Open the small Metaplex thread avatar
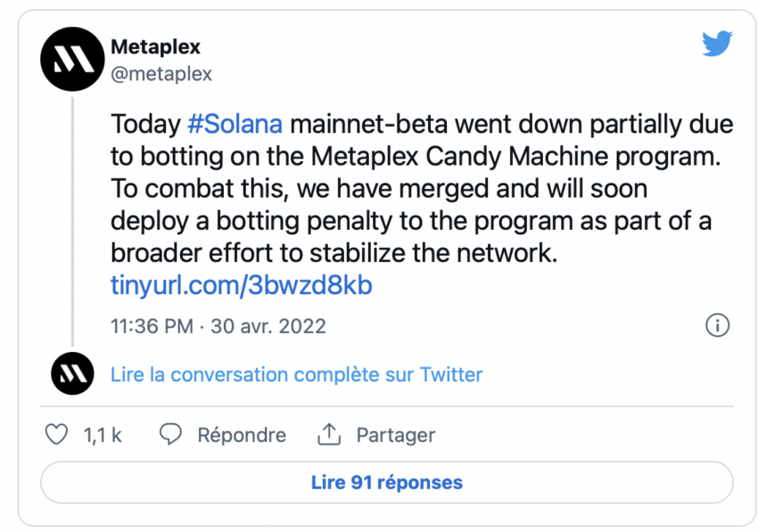758x532 pixels. click(72, 373)
